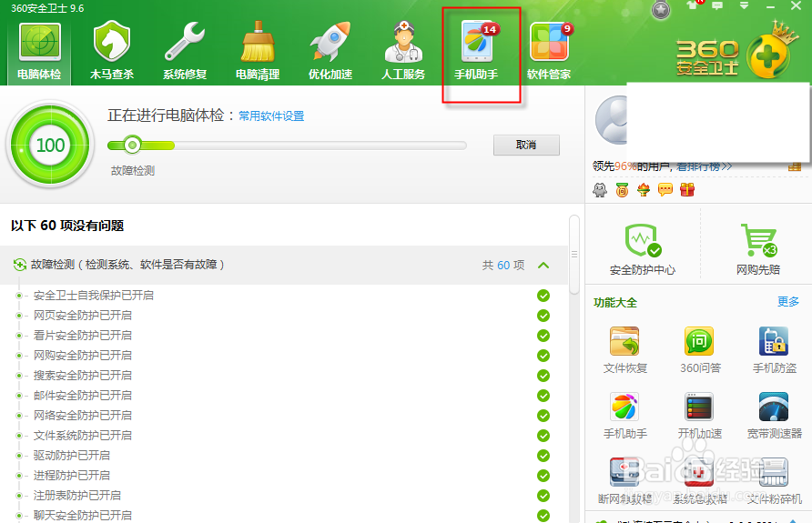Launch the 开机加速 tool
The height and width of the screenshot is (523, 812).
(x=700, y=416)
